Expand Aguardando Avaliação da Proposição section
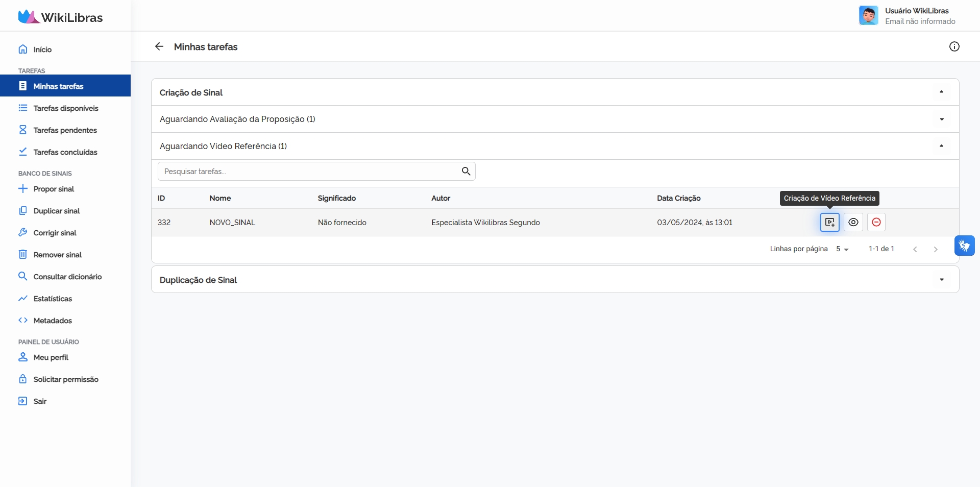The height and width of the screenshot is (487, 980). [941, 119]
